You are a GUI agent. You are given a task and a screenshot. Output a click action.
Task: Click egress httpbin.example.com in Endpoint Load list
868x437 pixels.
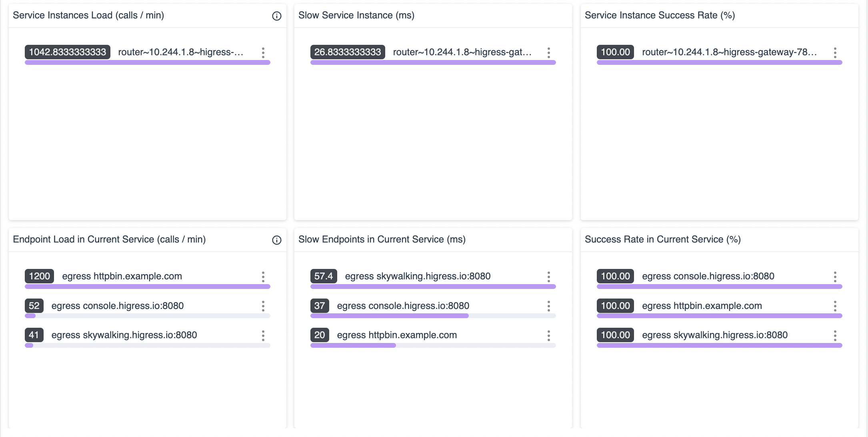[122, 276]
